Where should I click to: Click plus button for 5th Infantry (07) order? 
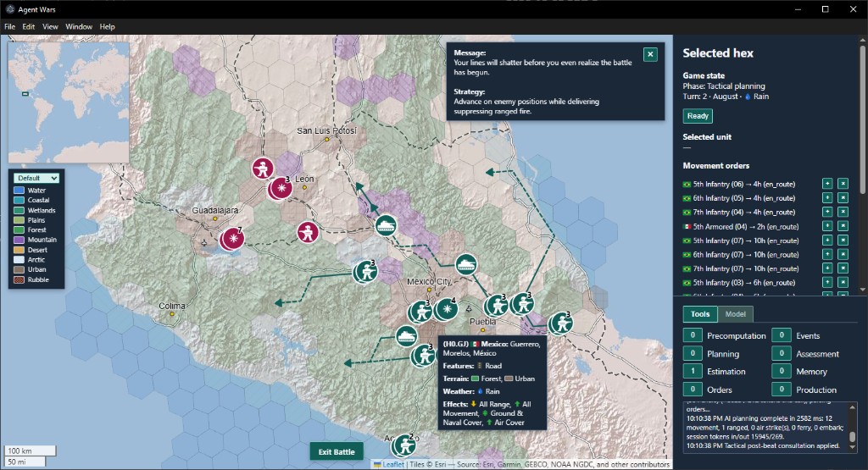827,240
